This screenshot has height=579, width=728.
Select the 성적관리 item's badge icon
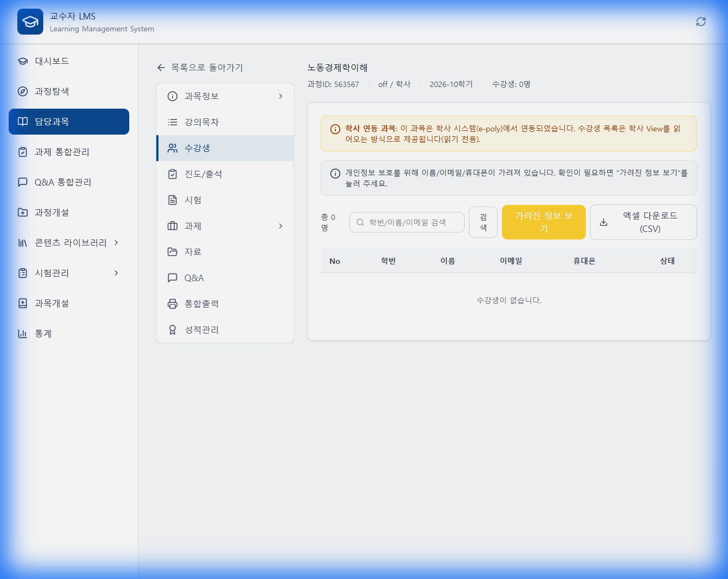click(172, 329)
